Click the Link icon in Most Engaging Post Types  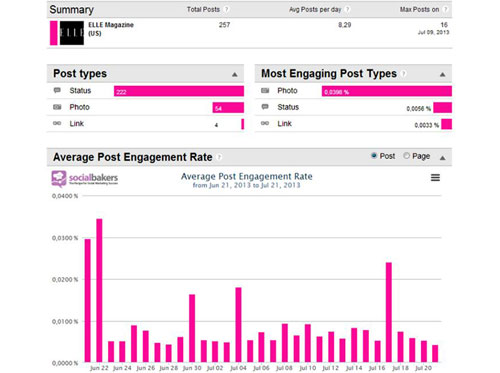click(x=265, y=123)
